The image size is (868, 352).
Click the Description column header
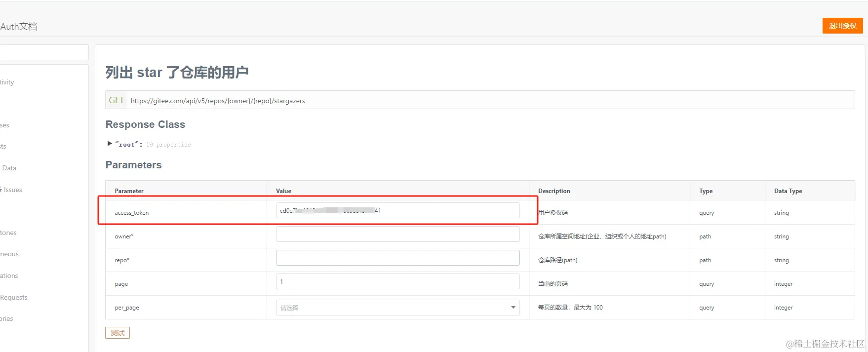pos(554,191)
